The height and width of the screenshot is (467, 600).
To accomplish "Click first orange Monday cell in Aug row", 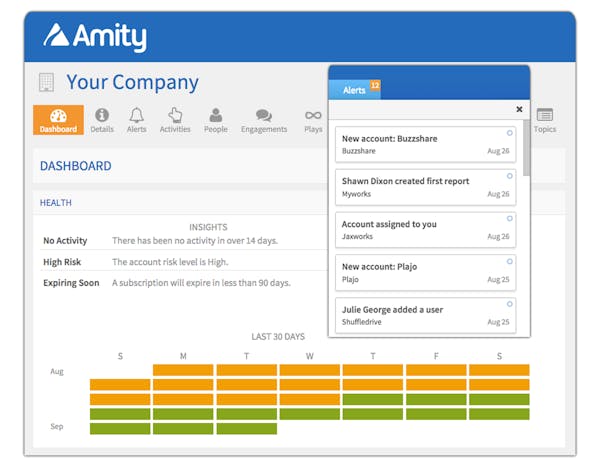I will pyautogui.click(x=183, y=370).
